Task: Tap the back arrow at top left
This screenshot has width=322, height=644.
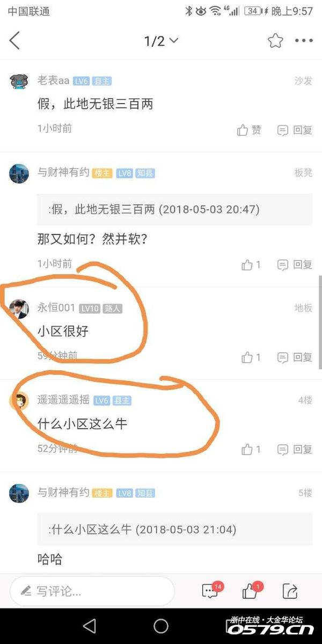Action: (14, 41)
